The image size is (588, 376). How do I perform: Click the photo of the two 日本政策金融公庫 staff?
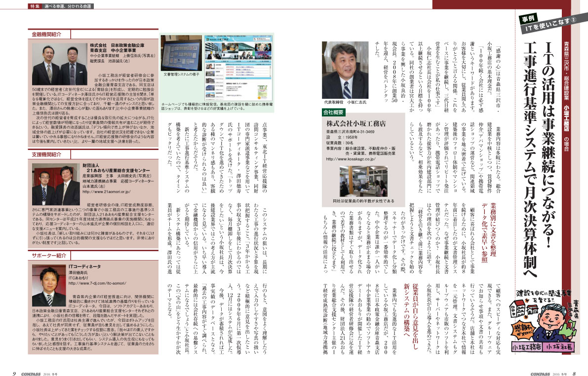pyautogui.click(x=60, y=64)
